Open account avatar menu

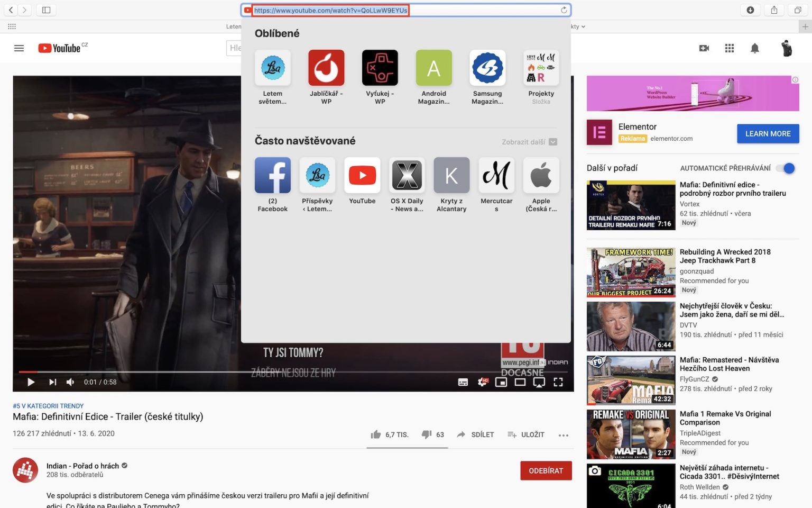click(787, 48)
